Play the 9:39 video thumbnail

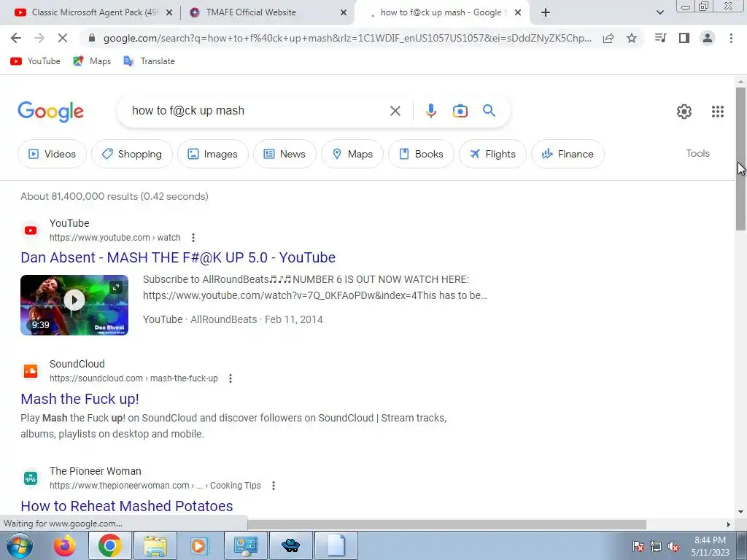(x=74, y=305)
